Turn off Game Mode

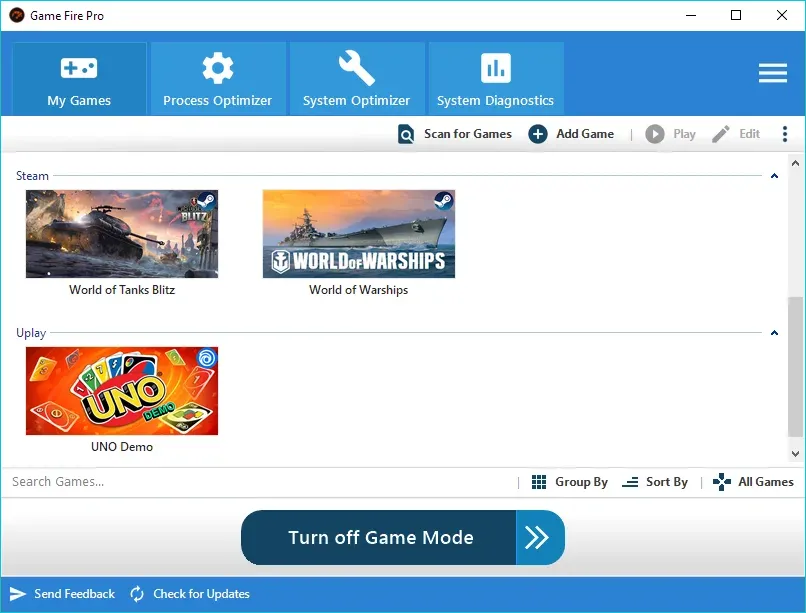click(380, 537)
